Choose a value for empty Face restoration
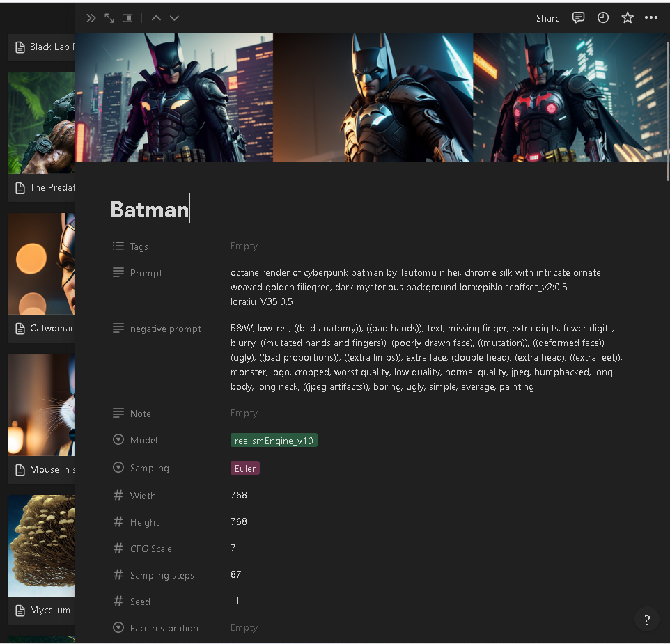This screenshot has width=670, height=644. [244, 627]
